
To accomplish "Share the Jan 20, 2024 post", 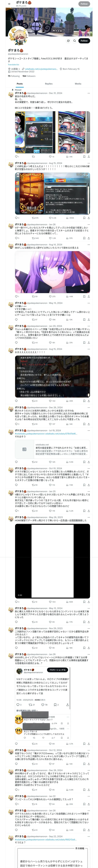I will (89, 343).
